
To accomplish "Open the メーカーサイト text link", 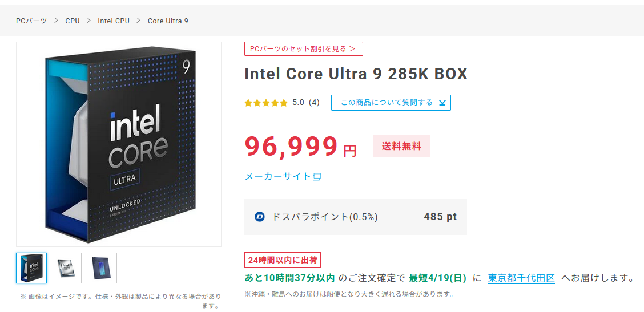I will click(x=277, y=177).
